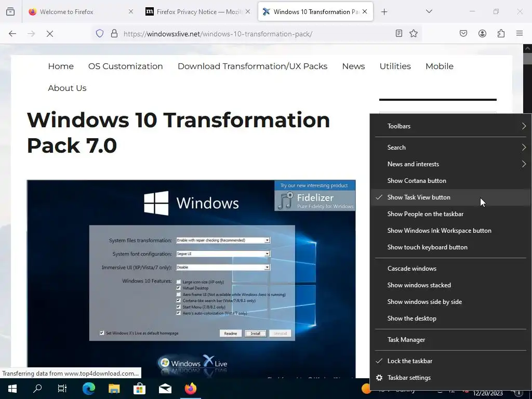Click the Windows 10 Transformation Pack heading

179,132
